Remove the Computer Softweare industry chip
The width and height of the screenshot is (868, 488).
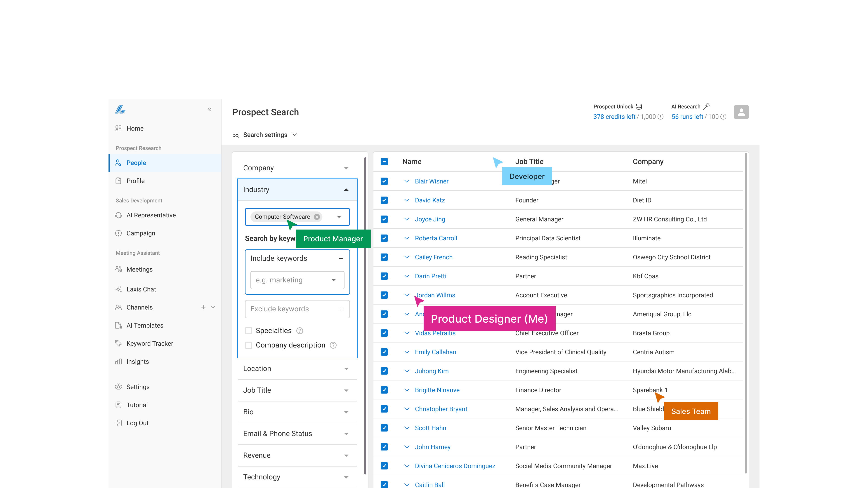(x=317, y=217)
